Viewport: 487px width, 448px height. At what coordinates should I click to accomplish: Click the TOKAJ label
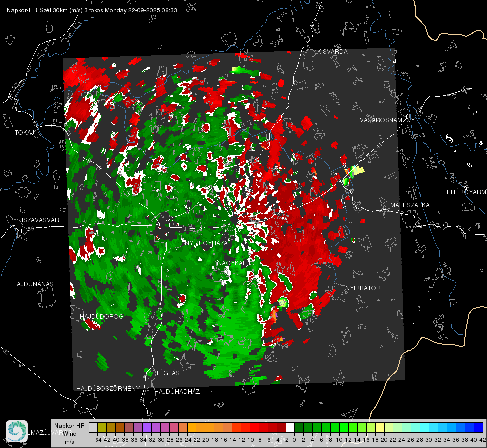coord(24,133)
